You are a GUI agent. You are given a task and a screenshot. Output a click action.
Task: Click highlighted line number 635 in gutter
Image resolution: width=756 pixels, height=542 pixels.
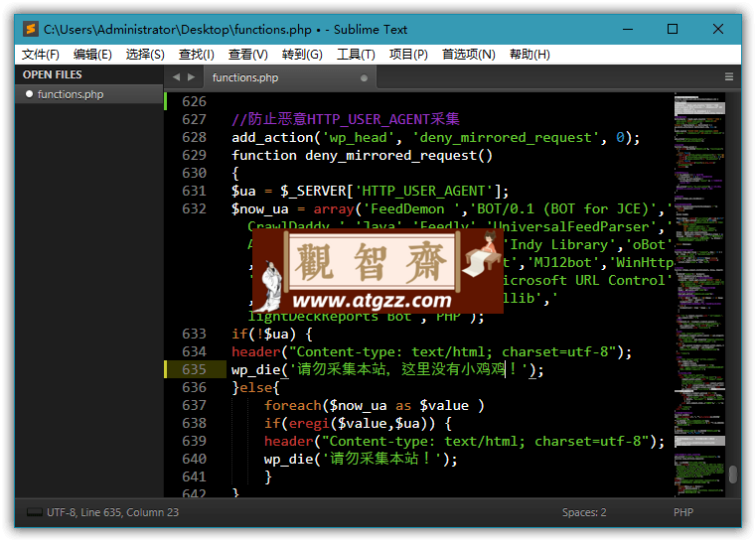194,369
